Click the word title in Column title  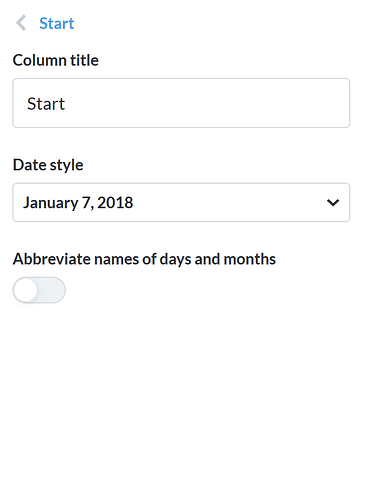[x=84, y=60]
